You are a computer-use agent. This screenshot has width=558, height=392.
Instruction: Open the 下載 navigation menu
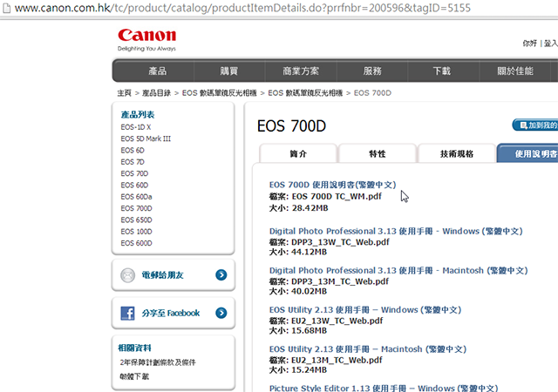pyautogui.click(x=442, y=71)
